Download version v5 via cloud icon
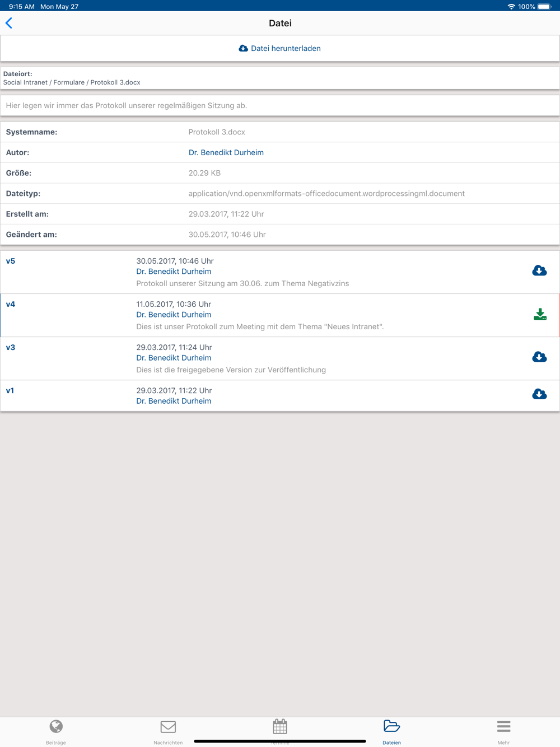Viewport: 560px width, 747px height. (539, 271)
